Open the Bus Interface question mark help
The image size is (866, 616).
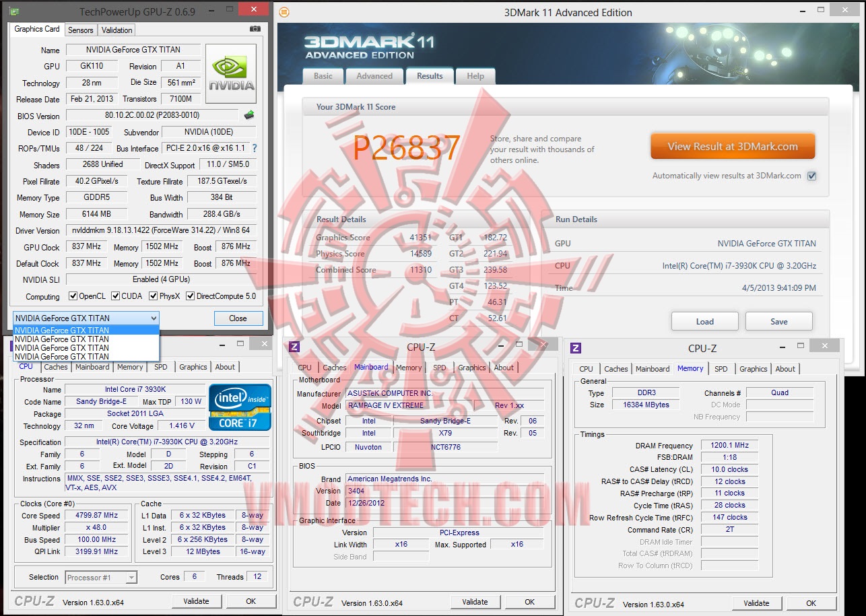point(255,148)
